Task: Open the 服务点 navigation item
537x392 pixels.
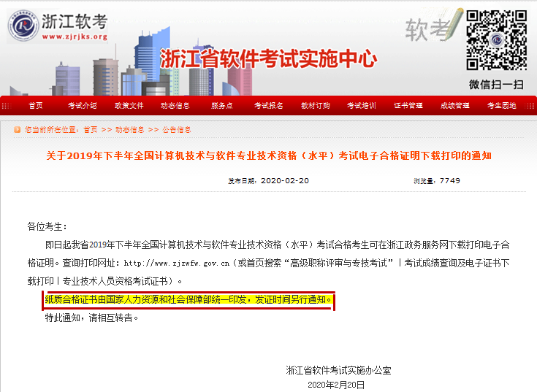Action: (222, 106)
